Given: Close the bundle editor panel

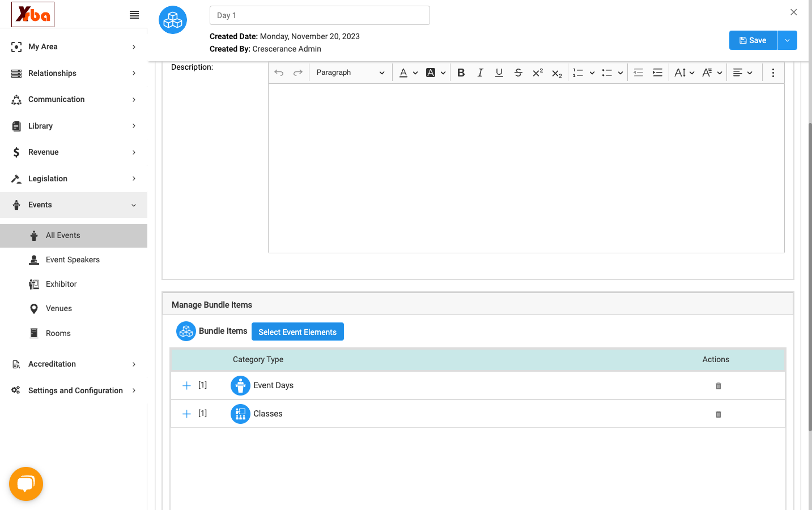Looking at the screenshot, I should (x=794, y=12).
